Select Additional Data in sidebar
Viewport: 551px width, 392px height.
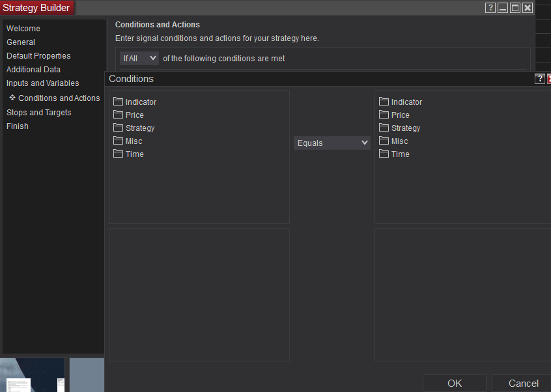[x=33, y=70]
